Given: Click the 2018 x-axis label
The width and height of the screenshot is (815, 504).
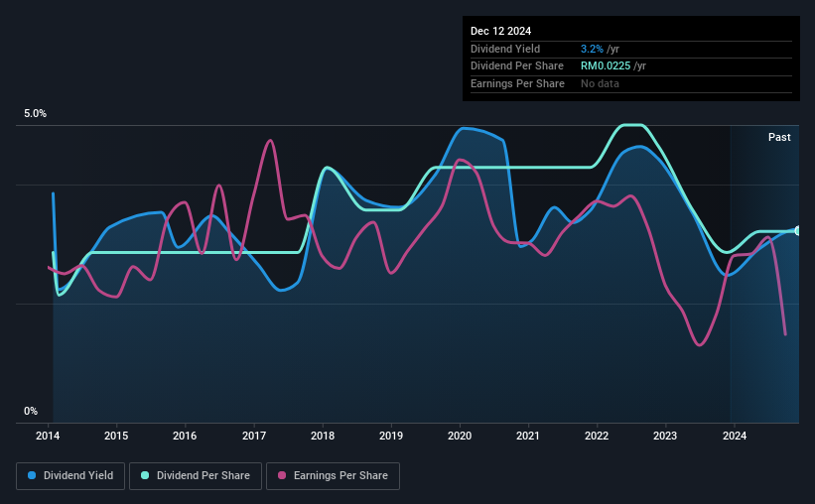Looking at the screenshot, I should click(x=323, y=436).
